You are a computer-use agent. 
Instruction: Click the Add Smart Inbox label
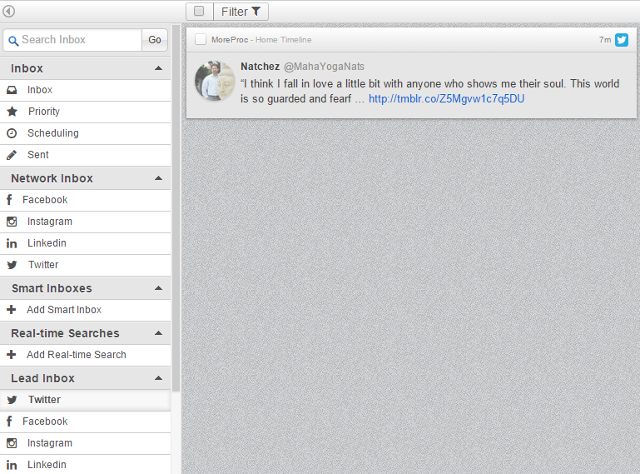click(x=64, y=309)
